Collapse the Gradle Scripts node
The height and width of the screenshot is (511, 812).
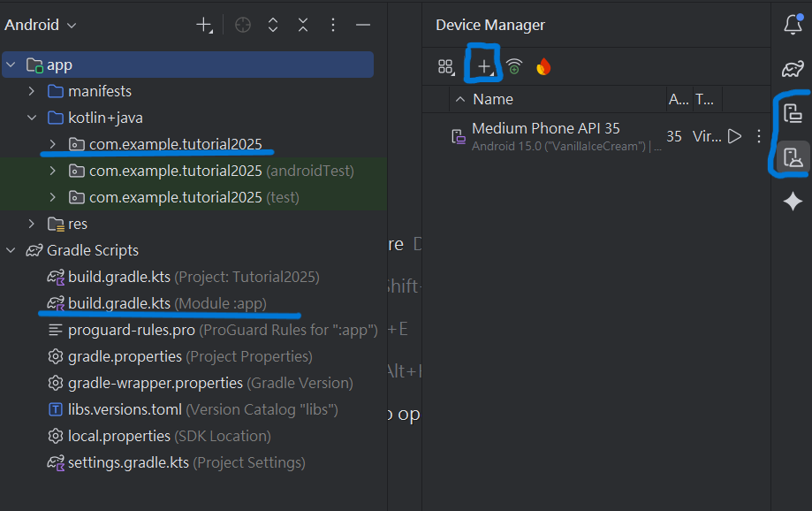coord(11,250)
